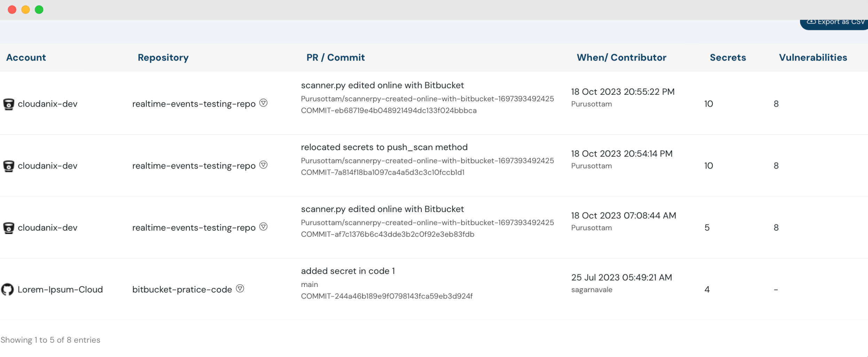Sort table by Secrets column header
Viewport: 868px width, 357px height.
tap(727, 57)
